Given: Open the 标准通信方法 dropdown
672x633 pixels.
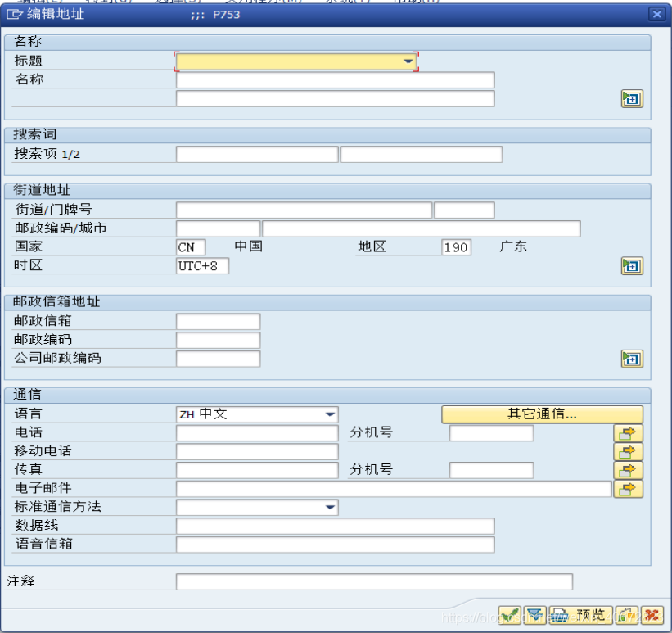Looking at the screenshot, I should [330, 508].
